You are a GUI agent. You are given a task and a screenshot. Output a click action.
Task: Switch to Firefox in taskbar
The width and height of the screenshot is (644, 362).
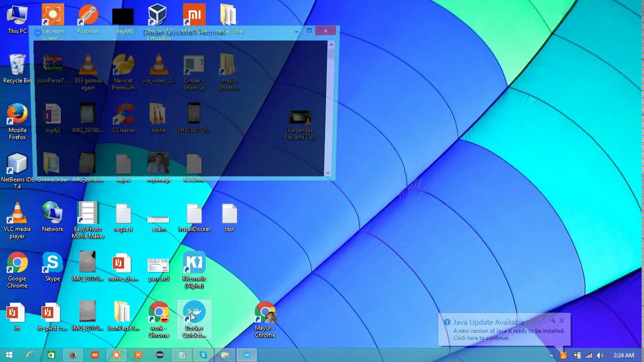(73, 355)
